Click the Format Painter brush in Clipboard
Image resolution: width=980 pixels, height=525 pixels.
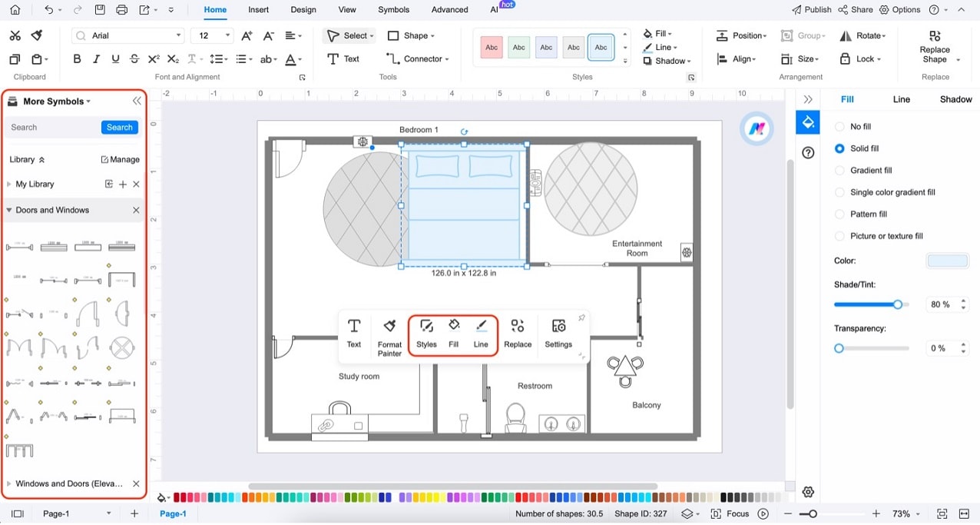click(36, 35)
